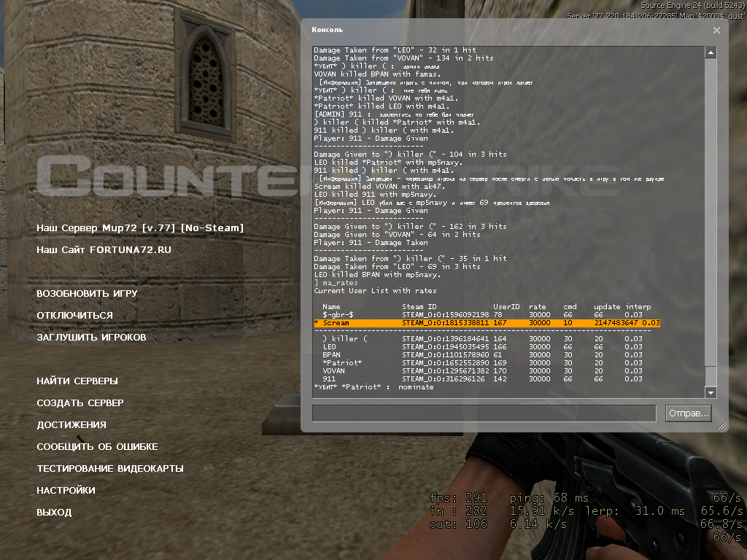Viewport: 747px width, 560px height.
Task: Click the "fps: 291" net graph readout
Action: coord(458,498)
